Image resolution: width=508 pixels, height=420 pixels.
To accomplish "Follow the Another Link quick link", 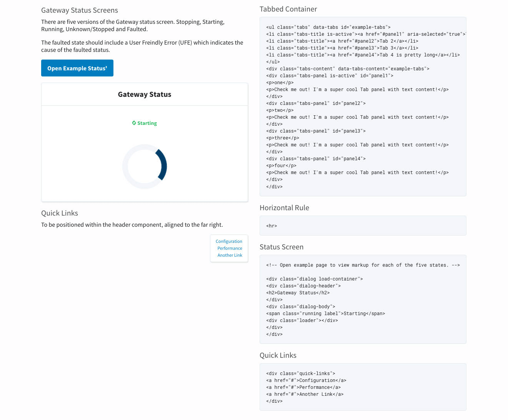I will click(230, 255).
